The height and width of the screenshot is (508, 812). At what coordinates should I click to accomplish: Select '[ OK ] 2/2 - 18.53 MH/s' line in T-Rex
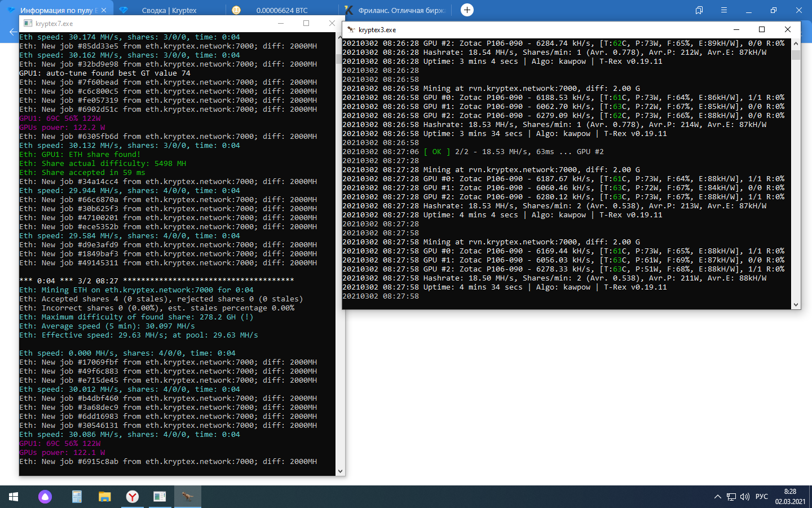[x=473, y=152]
